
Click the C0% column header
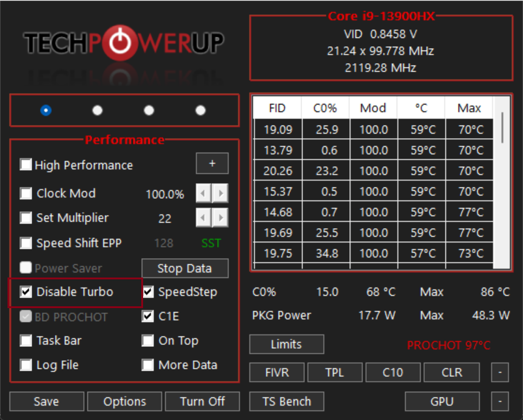[x=325, y=107]
